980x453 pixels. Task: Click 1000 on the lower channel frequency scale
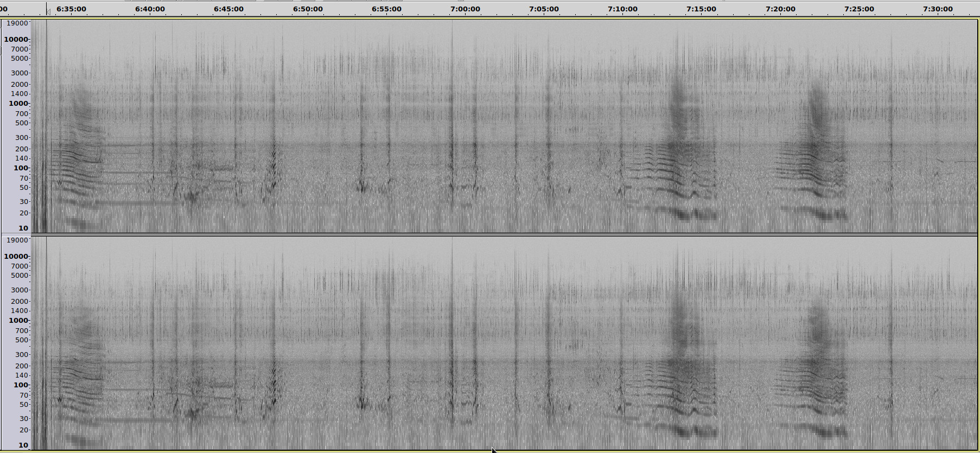18,321
